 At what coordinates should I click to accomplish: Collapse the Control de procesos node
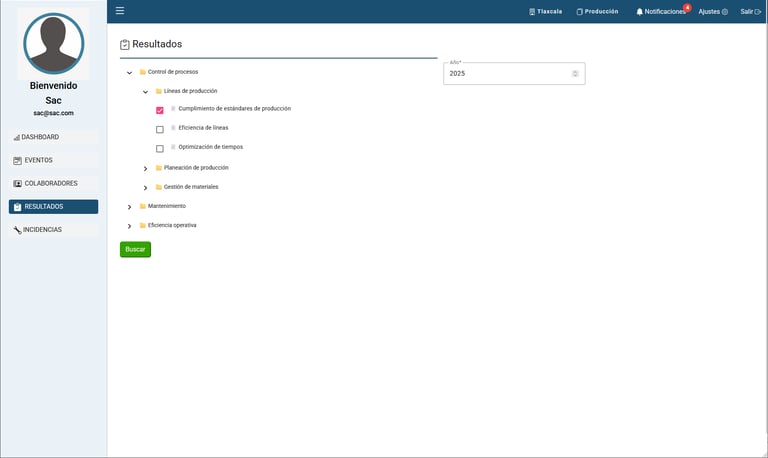129,72
